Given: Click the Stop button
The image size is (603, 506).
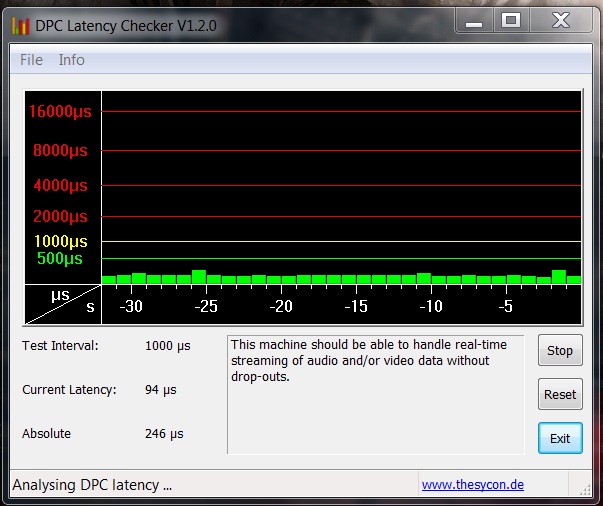Looking at the screenshot, I should [560, 350].
